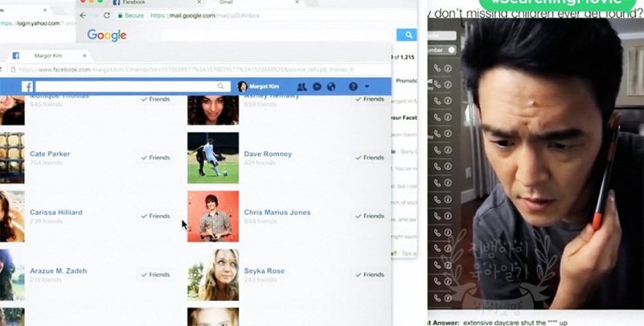The width and height of the screenshot is (644, 326).
Task: Click the Quick Help question mark icon
Action: [x=354, y=87]
